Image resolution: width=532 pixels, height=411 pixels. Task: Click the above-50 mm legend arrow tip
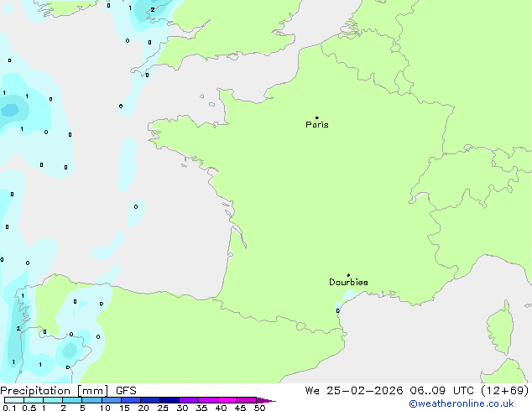[266, 400]
